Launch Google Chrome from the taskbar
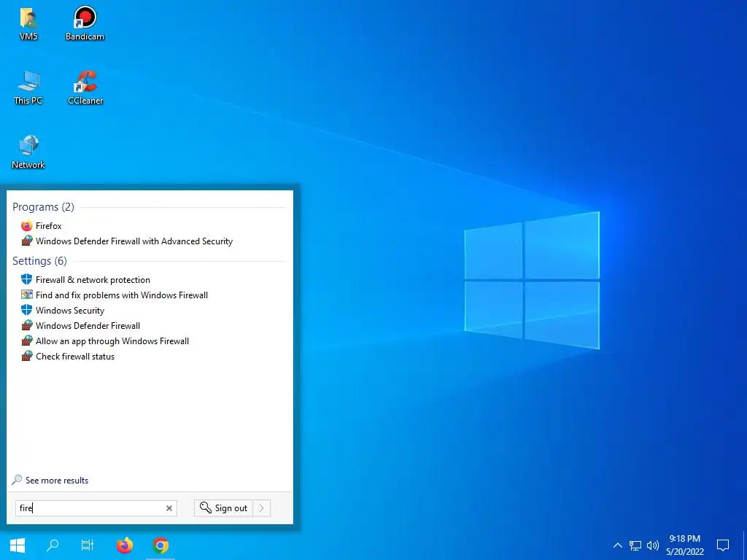747x560 pixels. [x=160, y=545]
